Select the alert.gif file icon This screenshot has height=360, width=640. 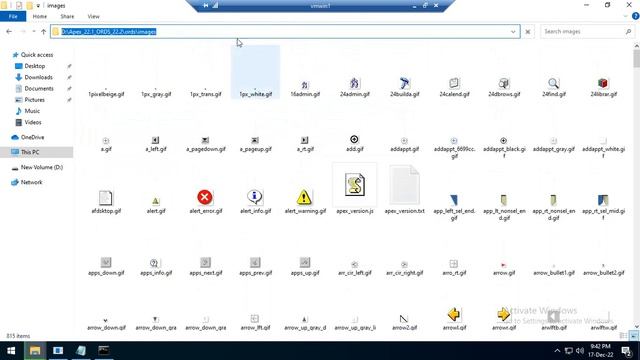(156, 201)
